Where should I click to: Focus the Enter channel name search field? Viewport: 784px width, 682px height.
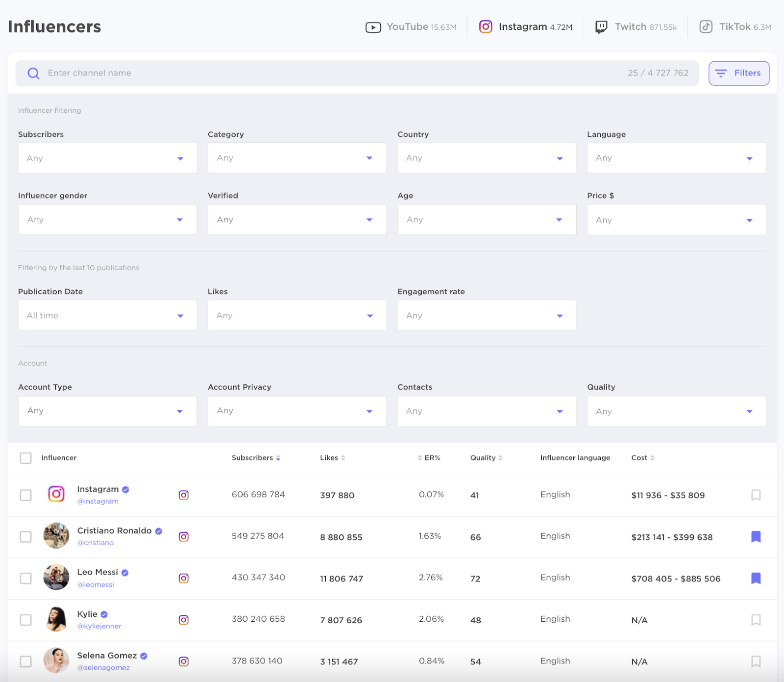tap(357, 74)
